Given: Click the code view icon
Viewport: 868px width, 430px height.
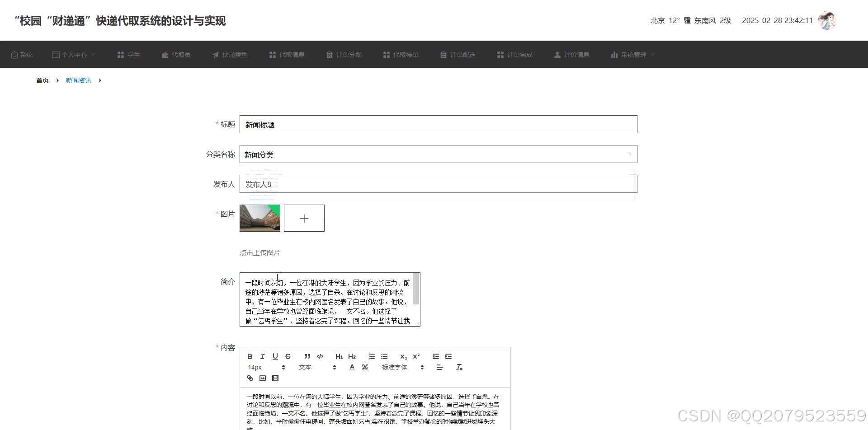Looking at the screenshot, I should [320, 356].
